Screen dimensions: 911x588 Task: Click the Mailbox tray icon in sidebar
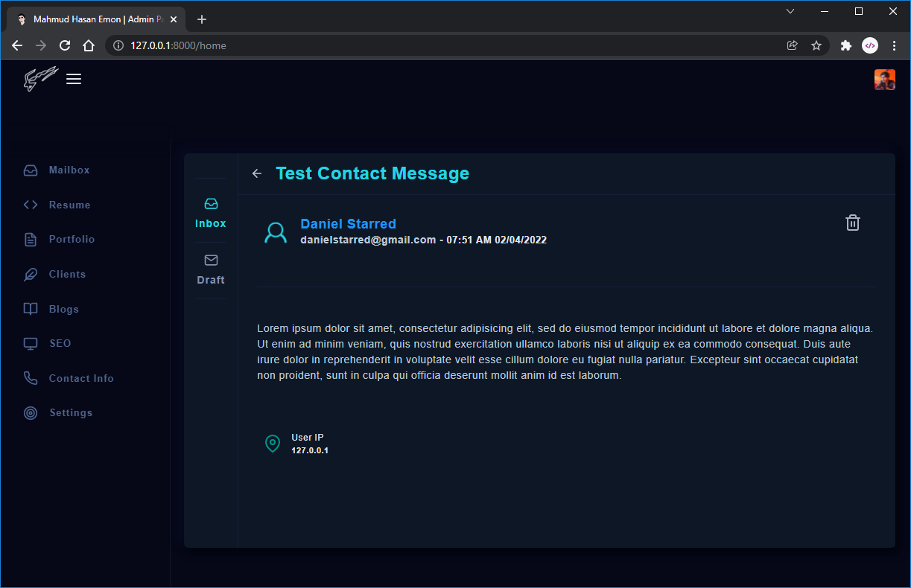click(x=31, y=170)
